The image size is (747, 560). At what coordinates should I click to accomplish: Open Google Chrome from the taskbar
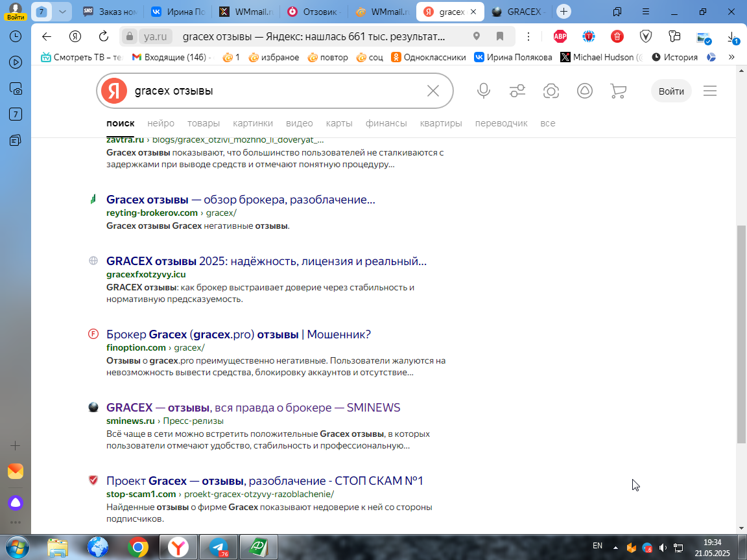pos(137,547)
